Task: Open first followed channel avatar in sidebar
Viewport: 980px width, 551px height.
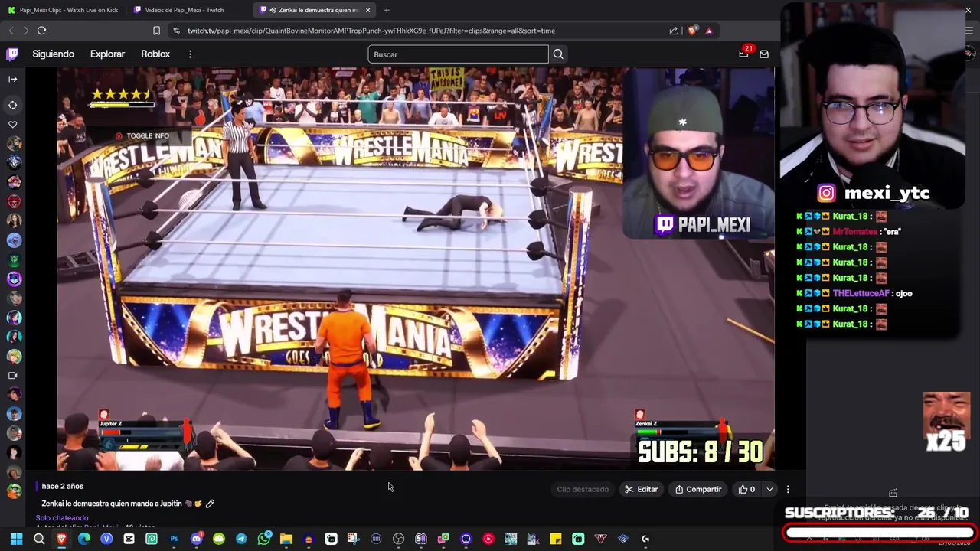Action: (x=13, y=144)
